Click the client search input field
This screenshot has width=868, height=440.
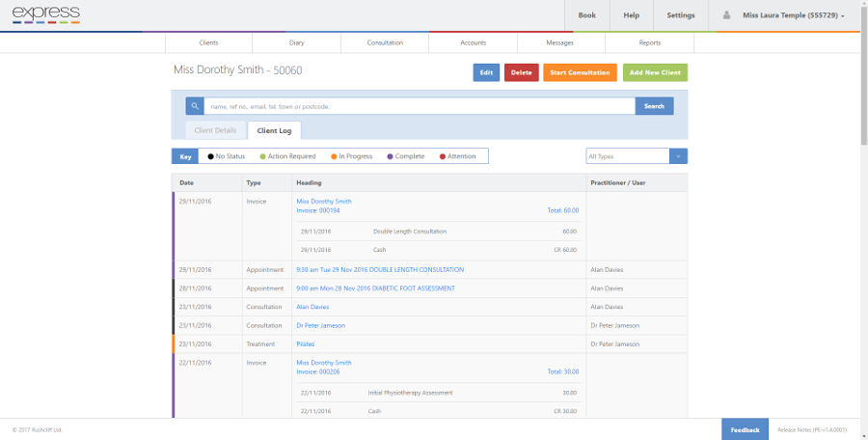tap(420, 106)
